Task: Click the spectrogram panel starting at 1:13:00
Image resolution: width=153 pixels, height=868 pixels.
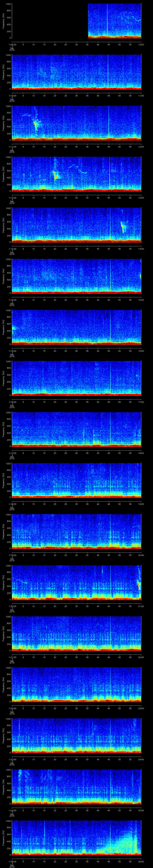Action: pyautogui.click(x=77, y=225)
